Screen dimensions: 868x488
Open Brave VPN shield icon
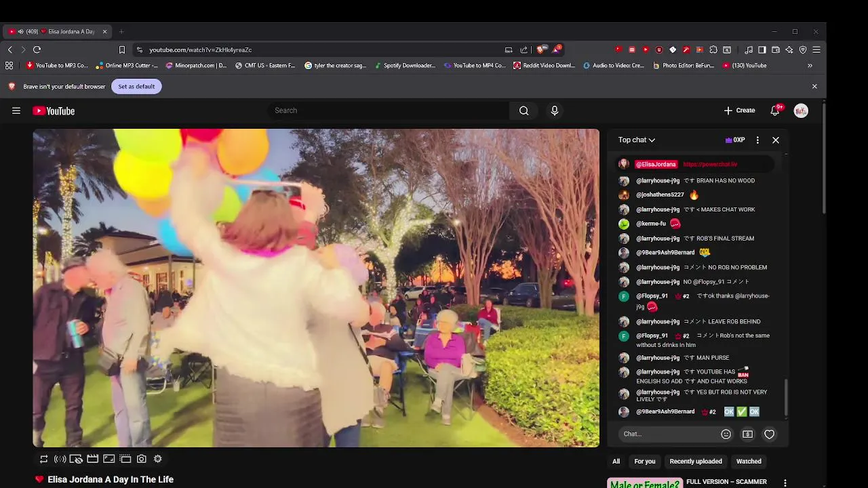pos(803,49)
